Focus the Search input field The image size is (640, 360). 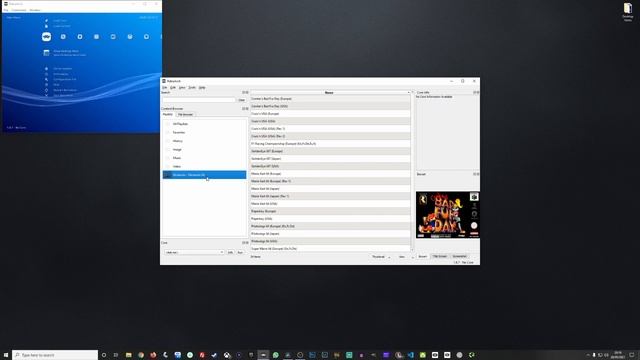(x=199, y=100)
